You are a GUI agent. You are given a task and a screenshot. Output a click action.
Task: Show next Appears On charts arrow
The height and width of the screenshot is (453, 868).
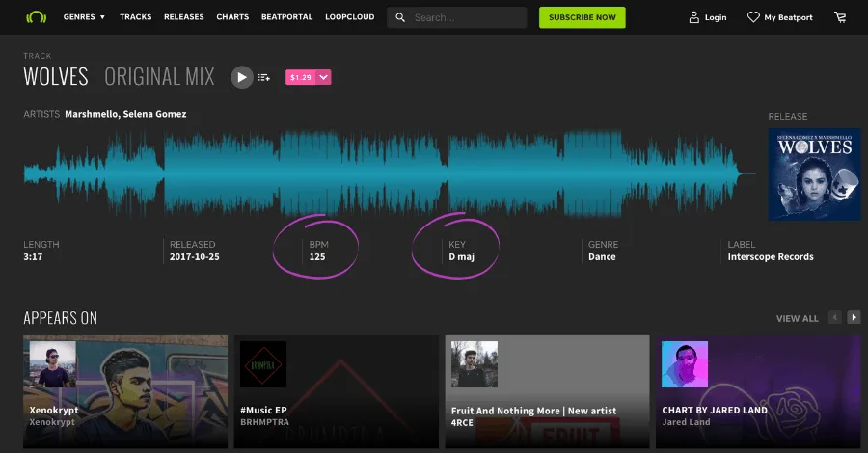point(854,317)
